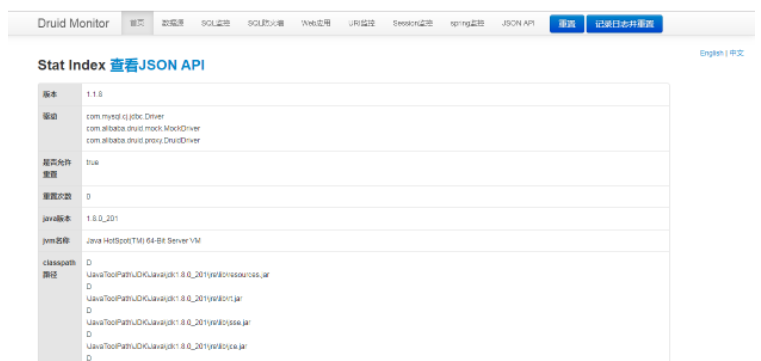Select the classpath line ending rt.jar
Image resolution: width=761 pixels, height=361 pixels.
[x=164, y=298]
